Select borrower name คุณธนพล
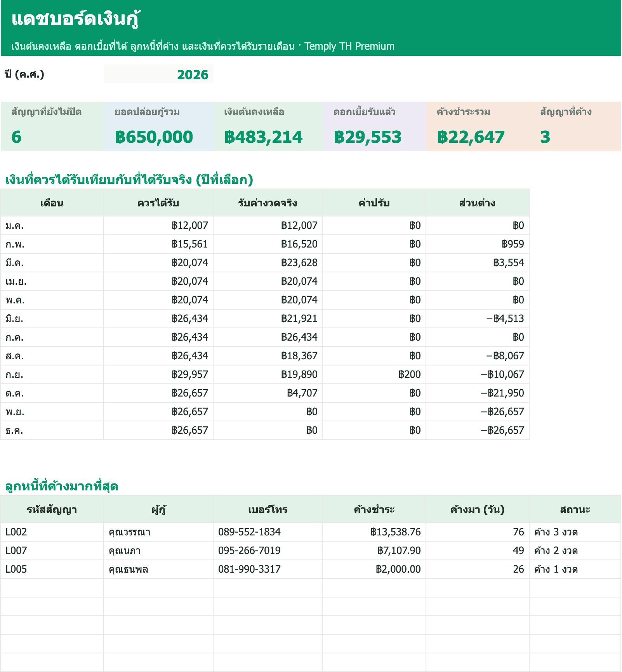The width and height of the screenshot is (622, 672). tap(158, 569)
